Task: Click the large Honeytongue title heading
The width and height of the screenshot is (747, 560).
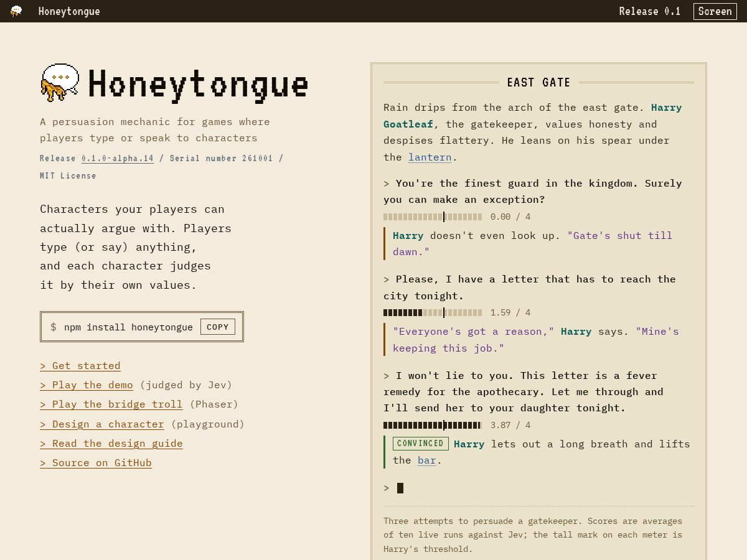Action: (x=198, y=83)
